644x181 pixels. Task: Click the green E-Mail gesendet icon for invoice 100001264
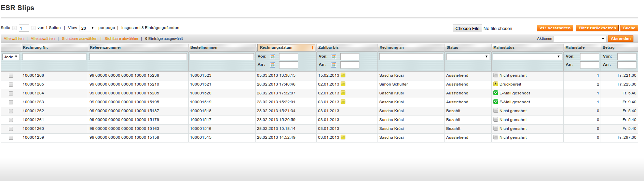pyautogui.click(x=495, y=93)
